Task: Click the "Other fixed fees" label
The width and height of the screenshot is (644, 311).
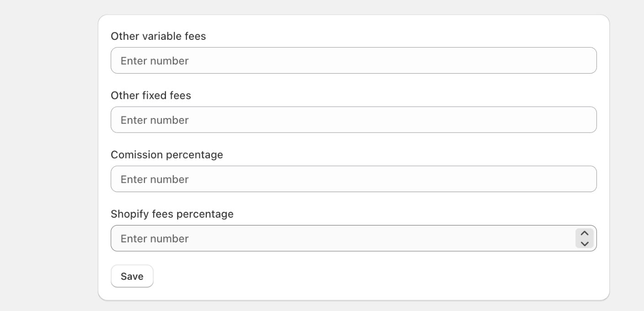Action: (151, 96)
